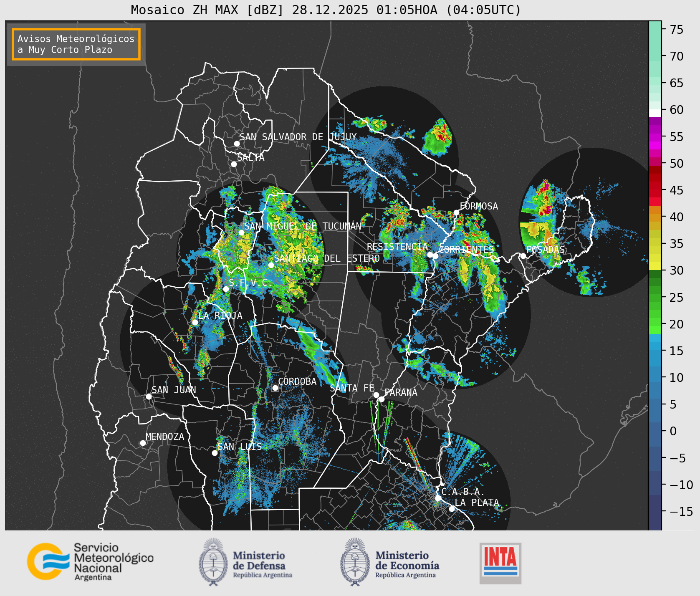
Task: Click the Ministerio de Defensa emblem
Action: (213, 561)
